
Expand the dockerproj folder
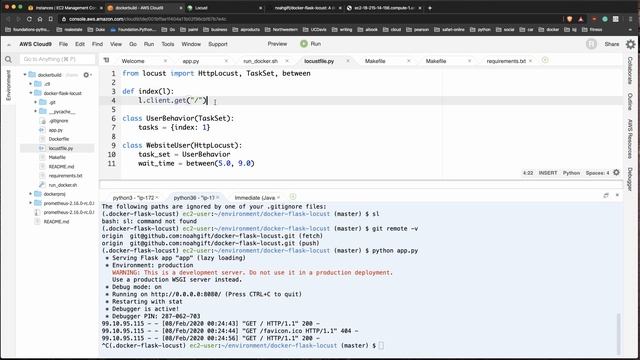(x=30, y=194)
